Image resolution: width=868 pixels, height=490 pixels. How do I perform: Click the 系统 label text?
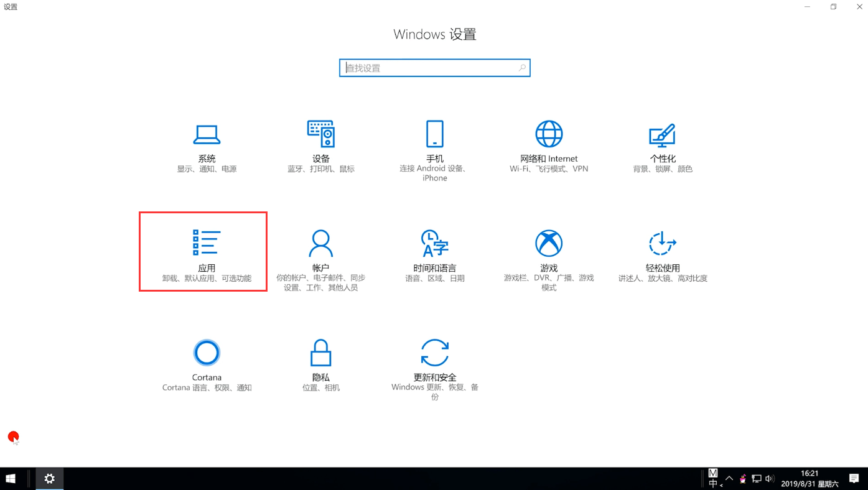(x=207, y=159)
